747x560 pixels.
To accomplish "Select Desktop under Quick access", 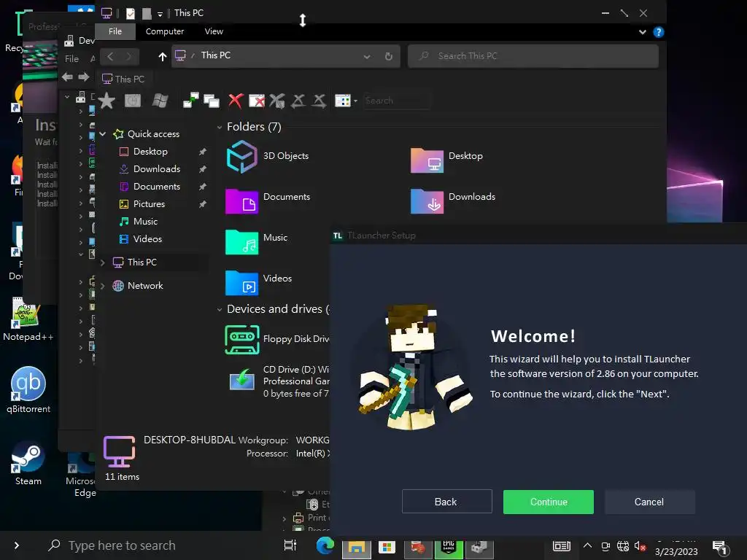I will (x=150, y=152).
